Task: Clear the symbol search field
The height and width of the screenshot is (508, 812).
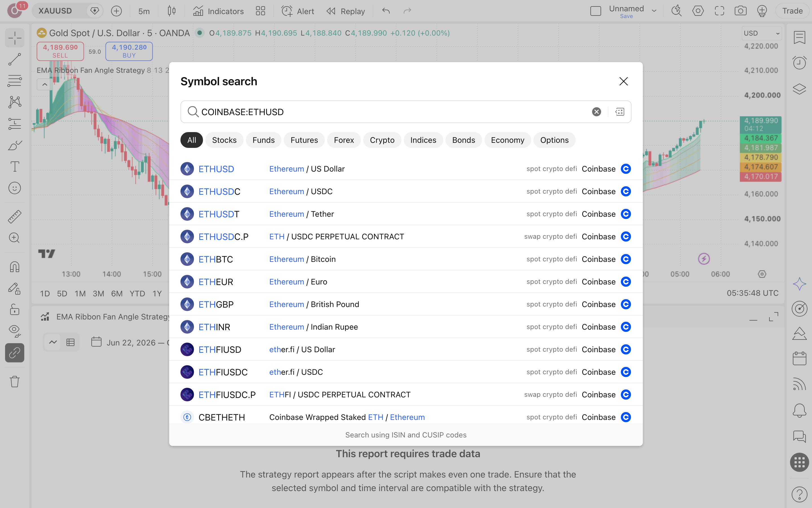Action: point(596,112)
